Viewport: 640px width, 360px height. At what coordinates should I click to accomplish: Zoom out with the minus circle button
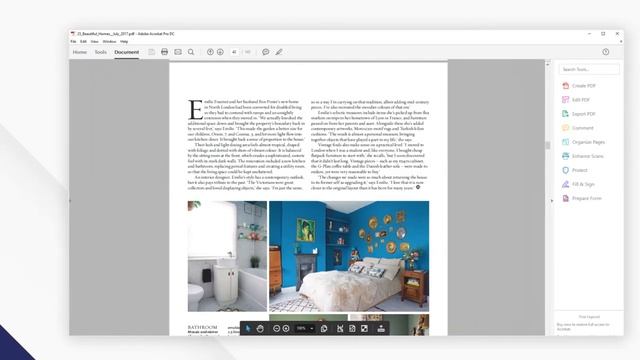click(x=276, y=328)
